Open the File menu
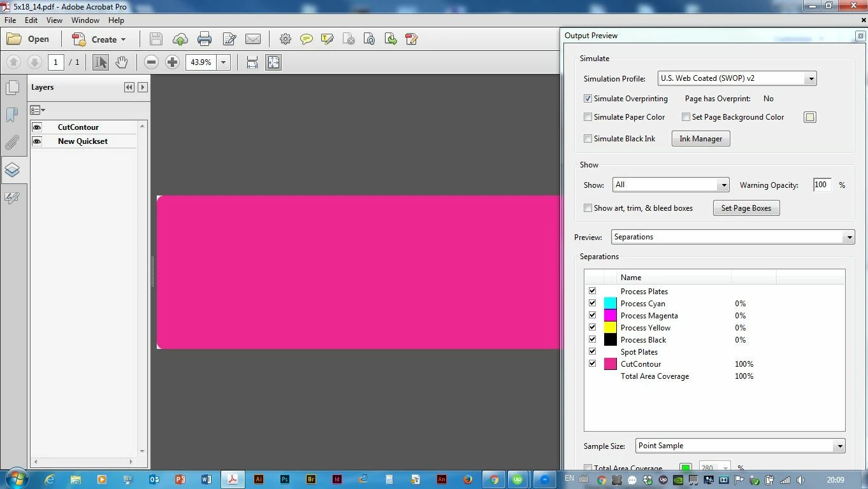This screenshot has height=489, width=868. pyautogui.click(x=10, y=20)
